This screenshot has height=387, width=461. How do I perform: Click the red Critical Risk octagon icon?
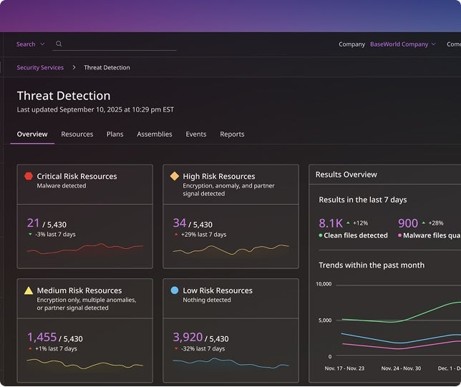[x=29, y=176]
